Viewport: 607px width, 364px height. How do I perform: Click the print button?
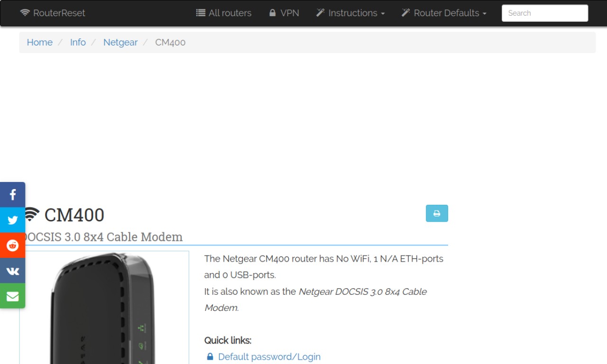(x=437, y=213)
